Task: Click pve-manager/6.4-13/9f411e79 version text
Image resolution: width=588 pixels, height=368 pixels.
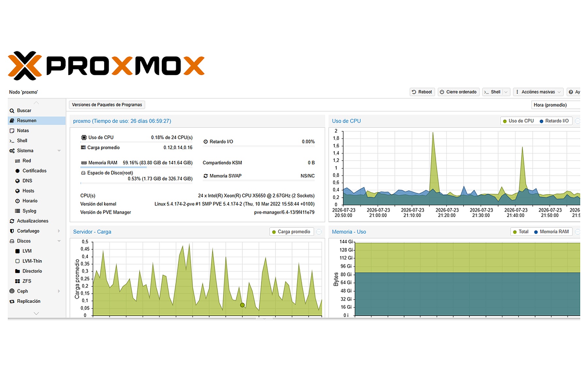Action: point(284,213)
